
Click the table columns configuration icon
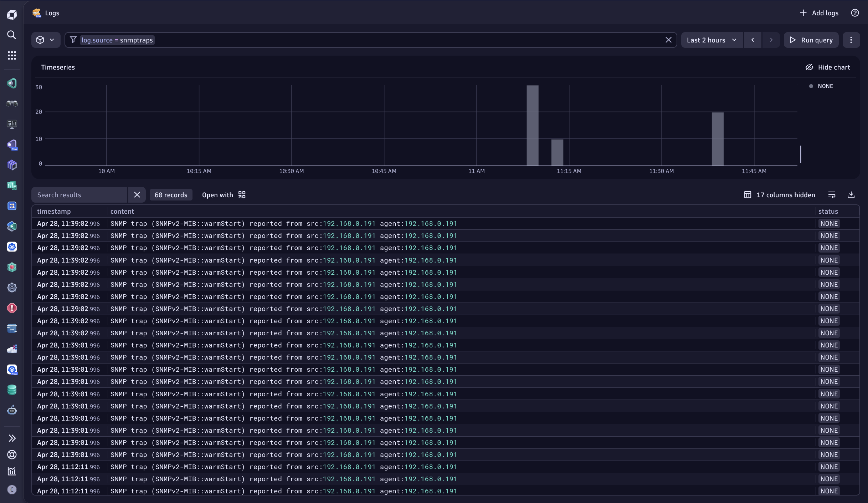(x=748, y=195)
